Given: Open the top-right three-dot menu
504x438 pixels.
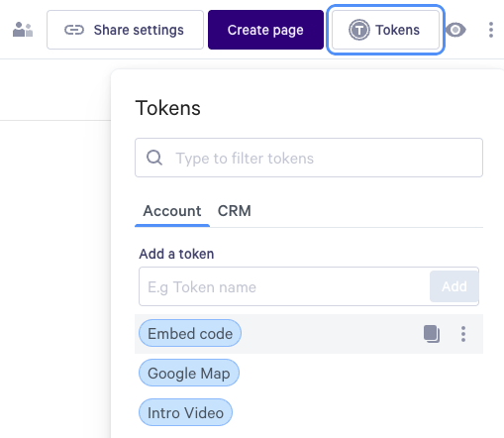Looking at the screenshot, I should pyautogui.click(x=491, y=30).
